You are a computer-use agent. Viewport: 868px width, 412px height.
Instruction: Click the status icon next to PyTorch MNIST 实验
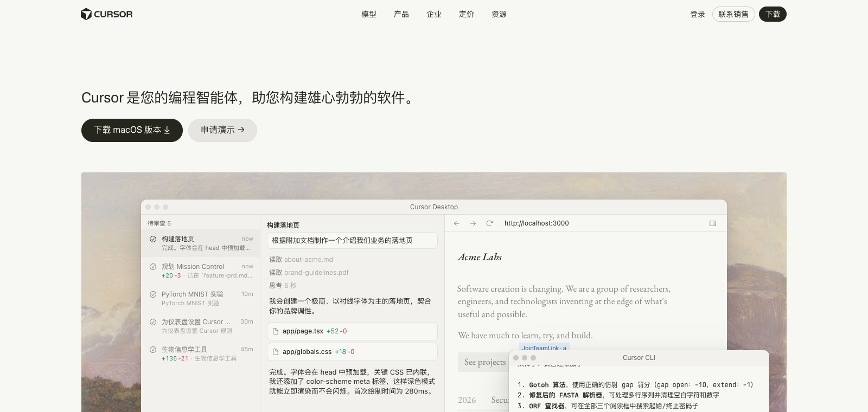[x=153, y=294]
